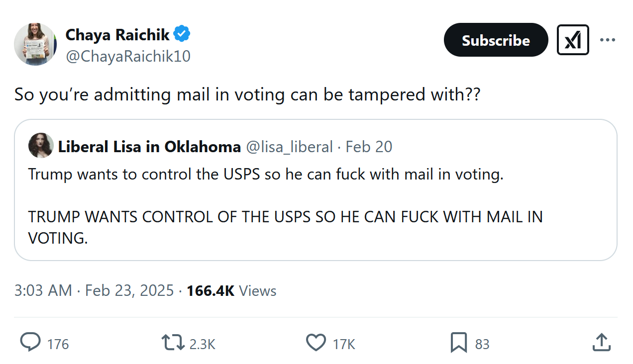The width and height of the screenshot is (633, 364).
Task: Subscribe to Chaya Raichik
Action: coord(496,40)
